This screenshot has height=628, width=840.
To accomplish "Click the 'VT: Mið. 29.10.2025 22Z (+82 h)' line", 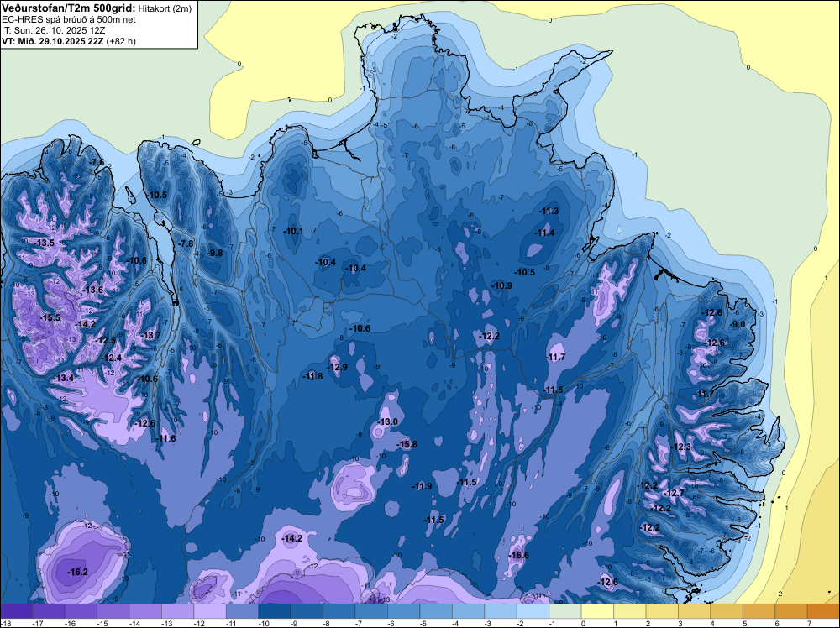I will point(69,41).
